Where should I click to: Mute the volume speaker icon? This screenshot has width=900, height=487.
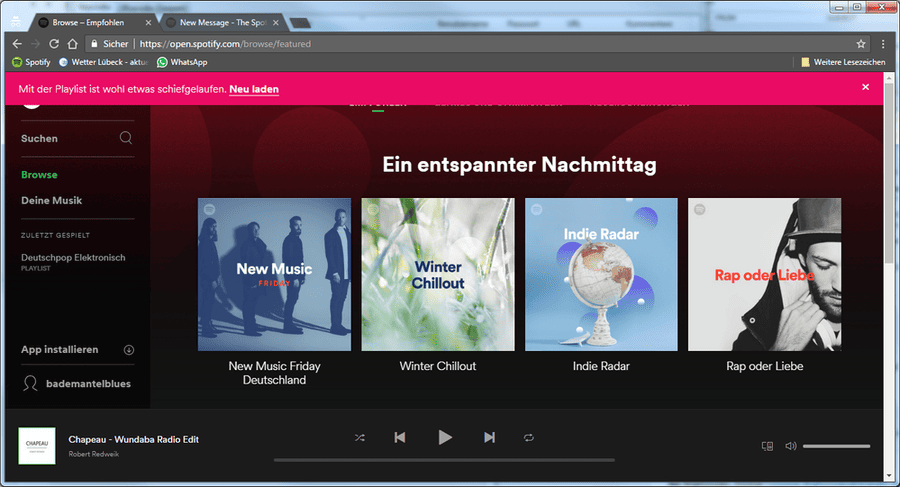tap(791, 446)
